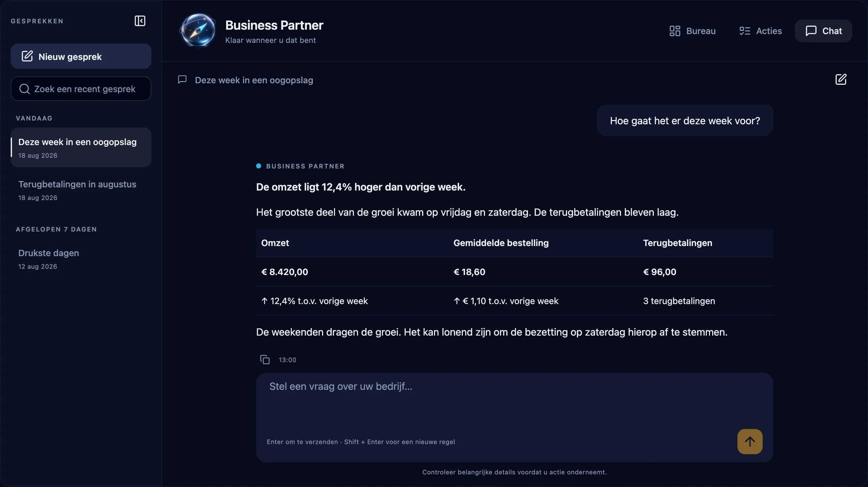
Task: Select the € 96,00 cell
Action: (x=660, y=272)
